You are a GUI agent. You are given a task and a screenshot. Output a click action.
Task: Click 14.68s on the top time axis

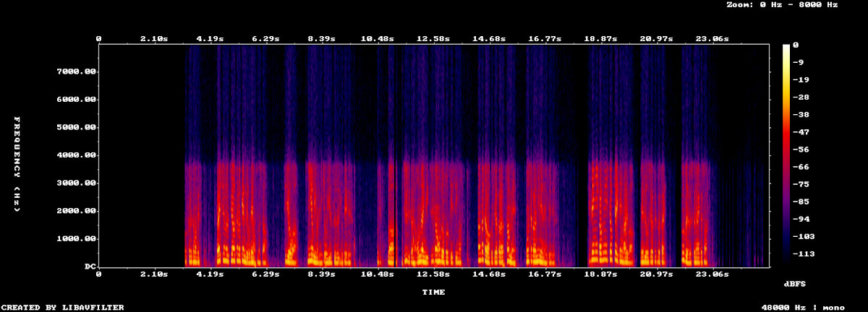[x=489, y=38]
